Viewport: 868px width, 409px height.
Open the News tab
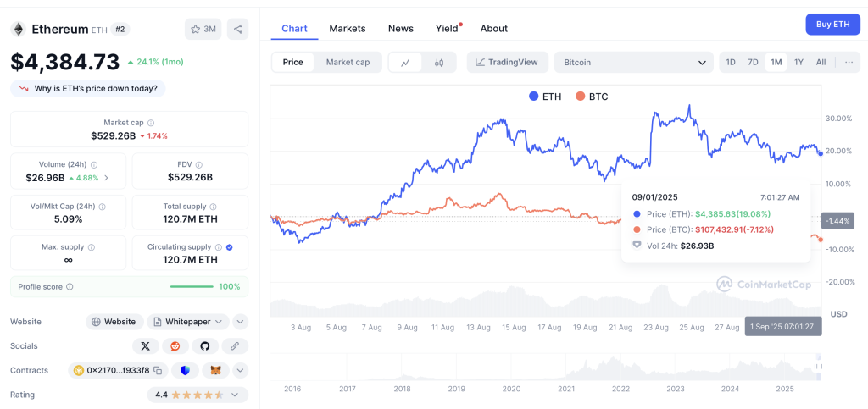(401, 28)
